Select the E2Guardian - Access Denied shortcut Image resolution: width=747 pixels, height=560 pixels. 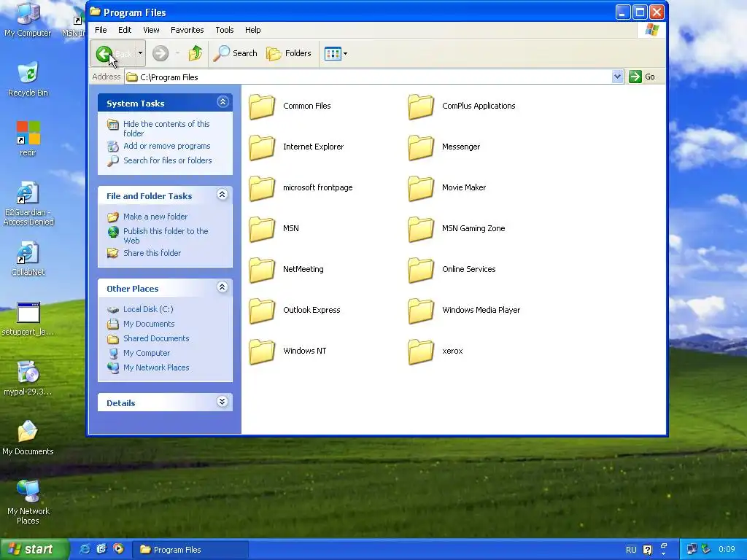coord(28,192)
